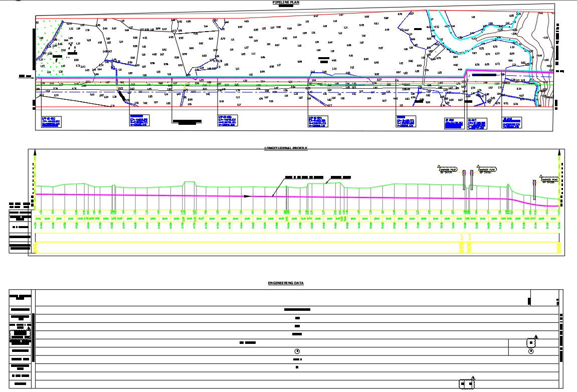Click the leftmost marker post callout in the profile
The height and width of the screenshot is (392, 577).
(x=449, y=169)
